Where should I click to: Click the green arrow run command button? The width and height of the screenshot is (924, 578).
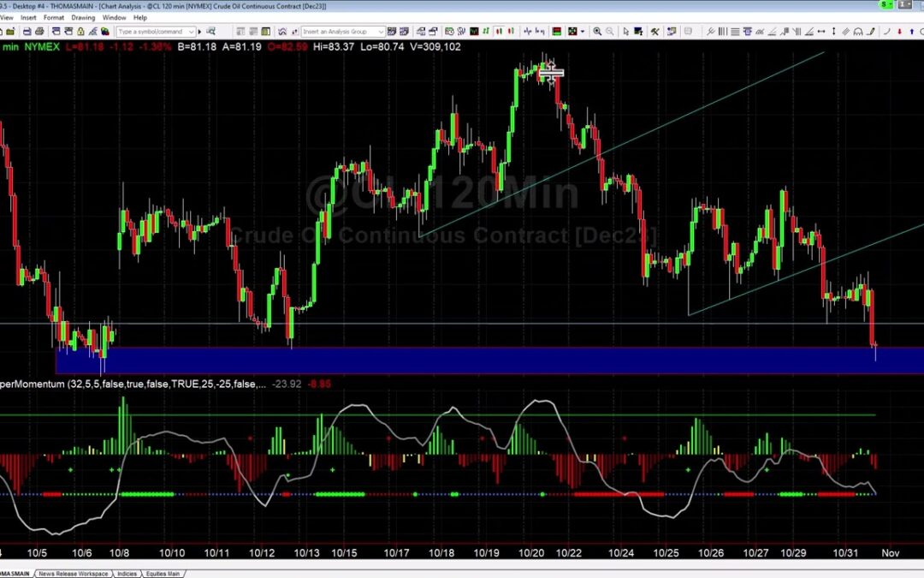coord(198,32)
